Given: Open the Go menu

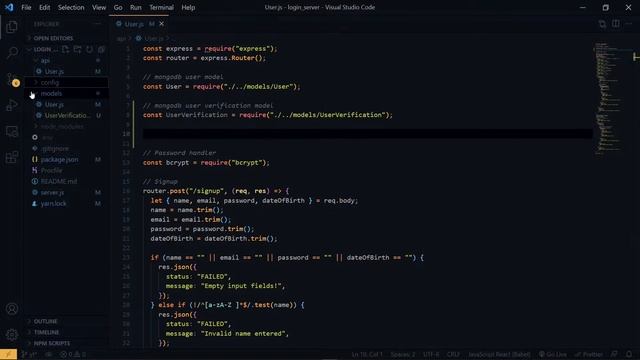Looking at the screenshot, I should pos(118,7).
